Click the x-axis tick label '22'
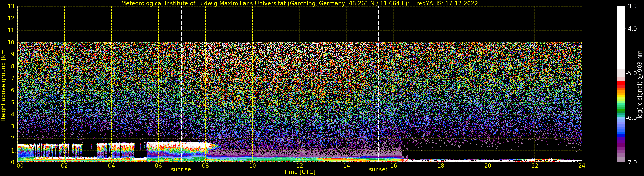The image size is (644, 176). 535,166
